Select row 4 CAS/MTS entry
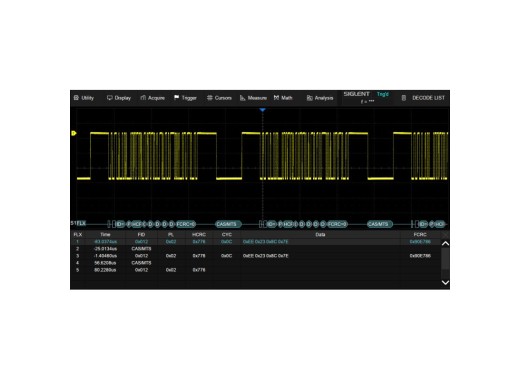This screenshot has width=520, height=380. (x=141, y=263)
